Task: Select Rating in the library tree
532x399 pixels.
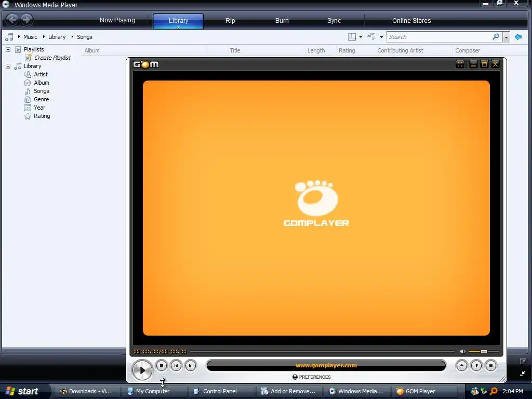Action: [x=42, y=116]
